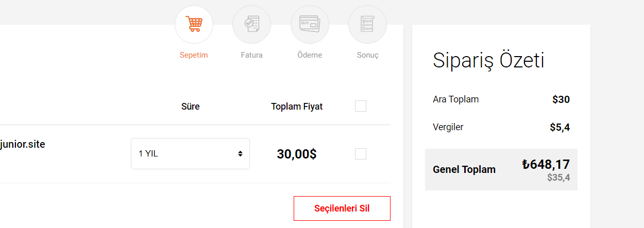Click the Seçilenleri Sil button
644x228 pixels.
tap(342, 208)
